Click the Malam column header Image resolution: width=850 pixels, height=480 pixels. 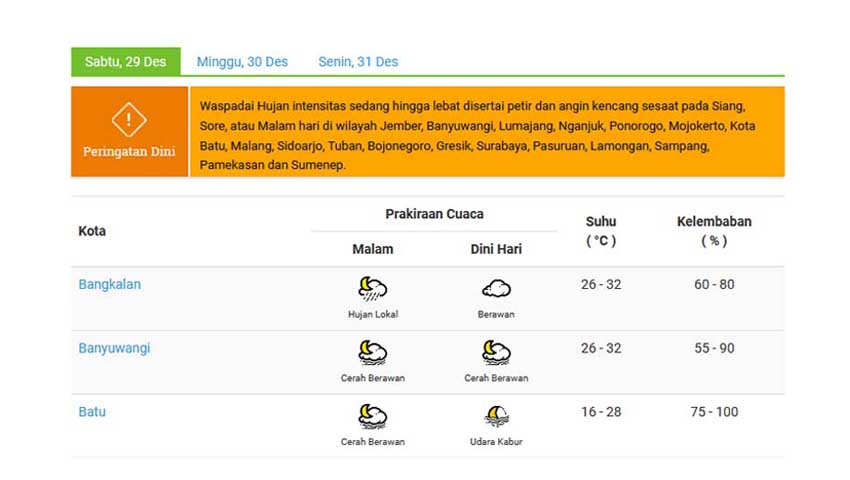click(x=373, y=249)
